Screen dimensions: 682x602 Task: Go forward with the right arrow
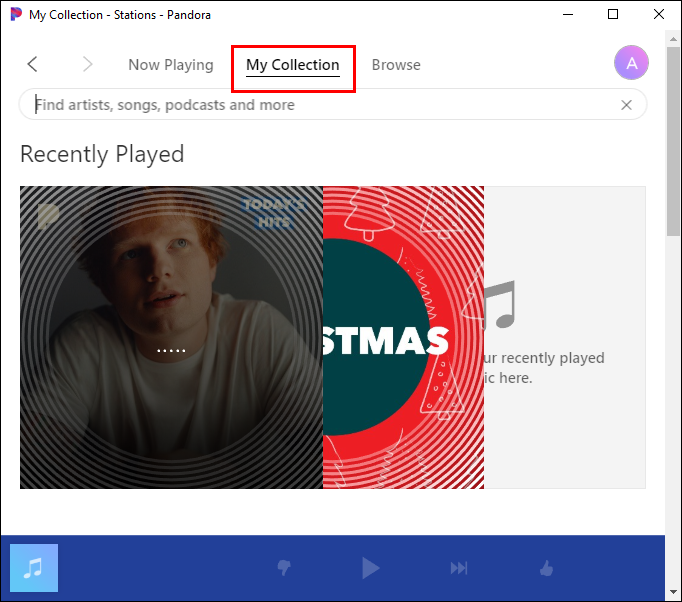[x=87, y=64]
